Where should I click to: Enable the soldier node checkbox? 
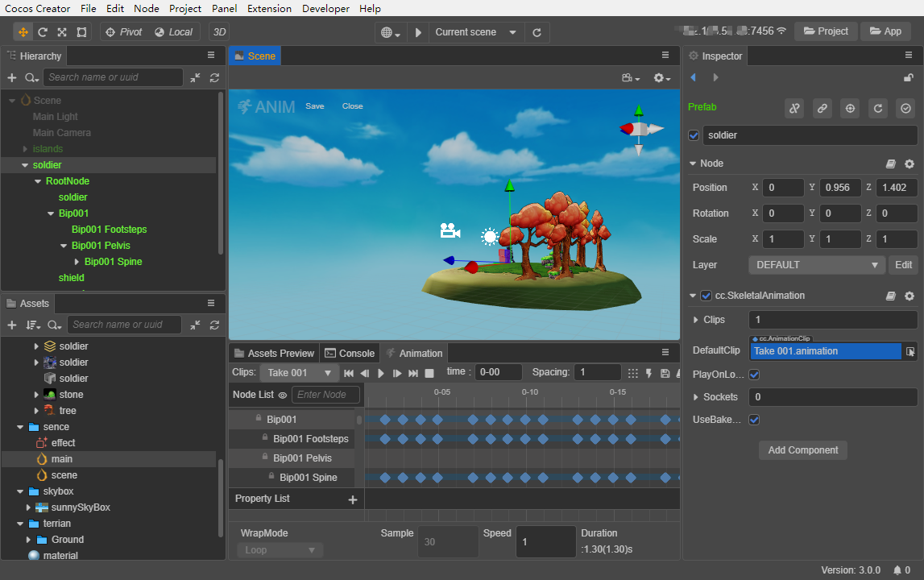[694, 135]
